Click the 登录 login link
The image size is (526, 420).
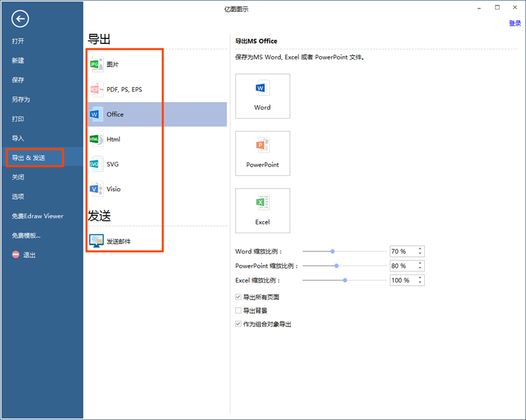pos(515,23)
